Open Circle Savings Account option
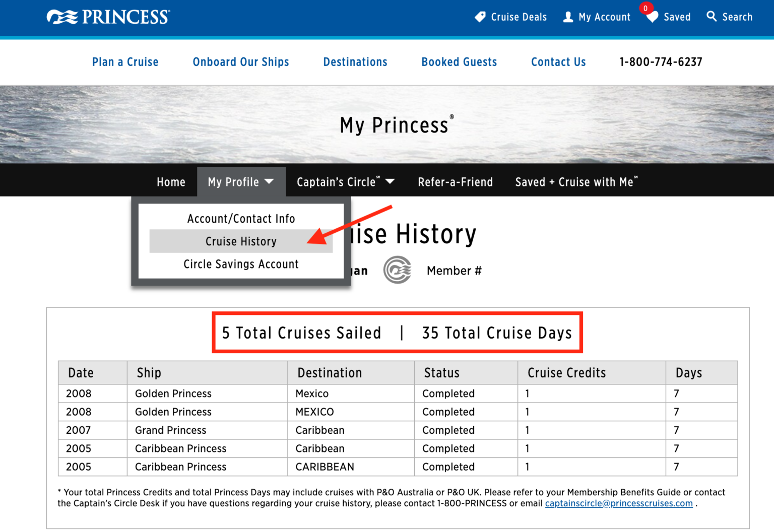This screenshot has width=774, height=532. (x=241, y=264)
